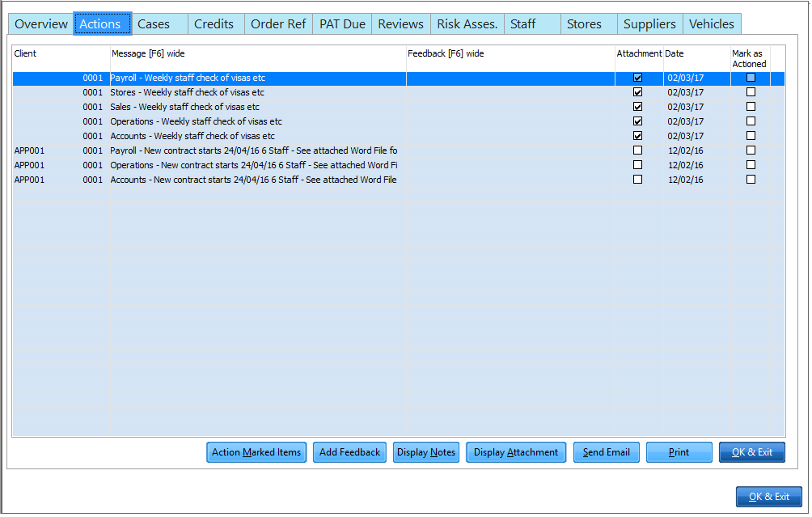This screenshot has width=812, height=517.
Task: Select the Stores - Weekly staff check message
Action: click(187, 92)
